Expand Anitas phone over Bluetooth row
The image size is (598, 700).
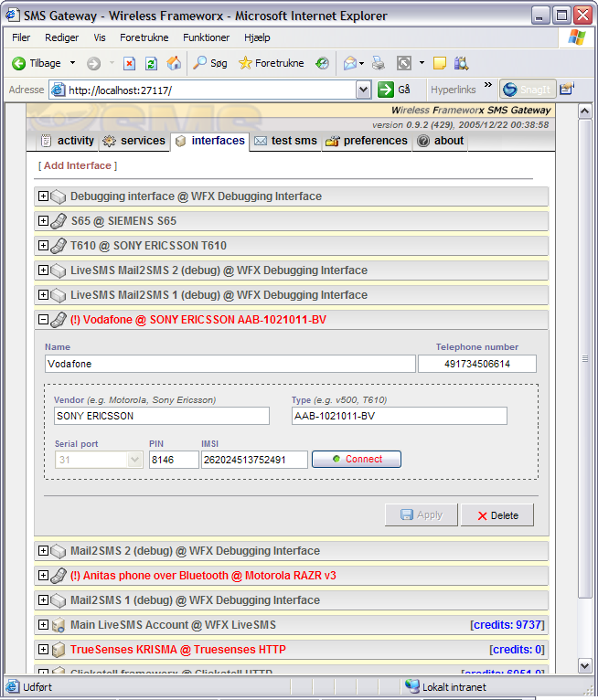tap(43, 575)
